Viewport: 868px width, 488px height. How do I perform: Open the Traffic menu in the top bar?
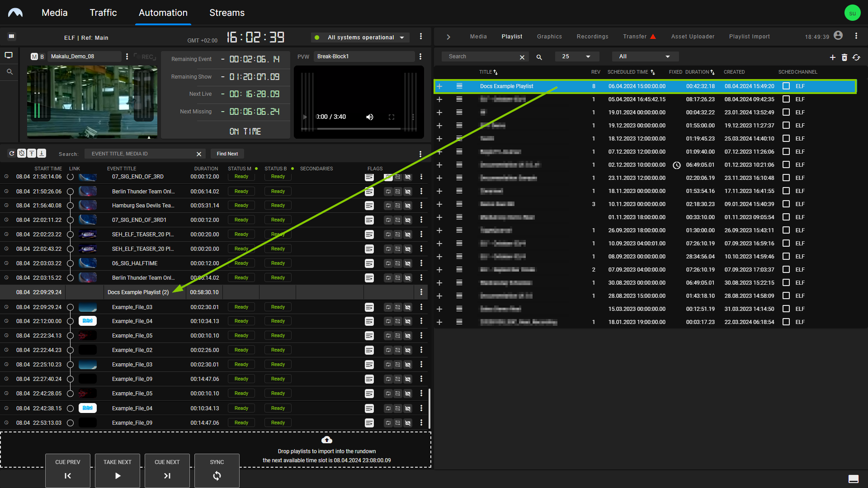click(x=103, y=13)
